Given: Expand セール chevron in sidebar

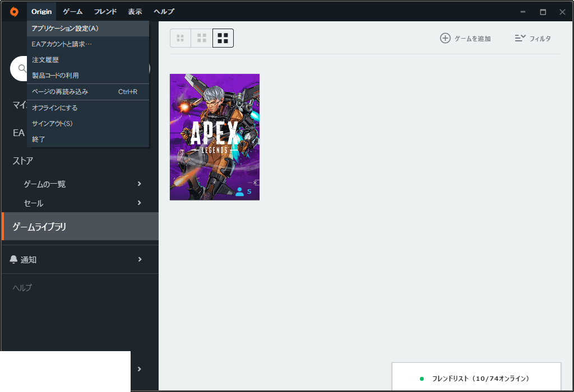Looking at the screenshot, I should click(139, 203).
